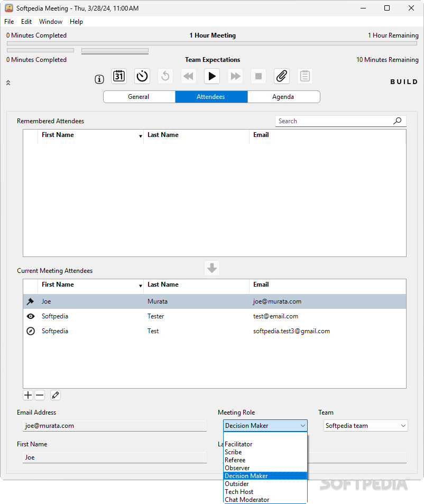Click the BUILD mode label
This screenshot has height=504, width=424.
404,81
